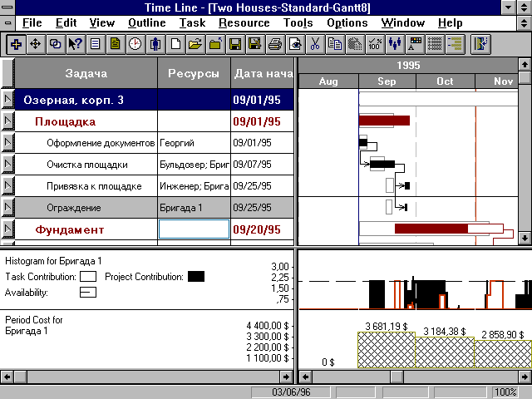Image resolution: width=532 pixels, height=399 pixels.
Task: Click the black Project Contribution swatch
Action: [196, 276]
